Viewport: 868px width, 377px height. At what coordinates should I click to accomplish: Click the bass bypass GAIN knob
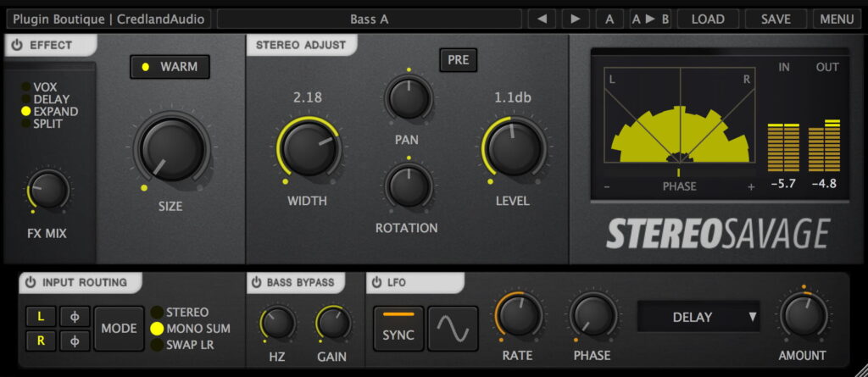click(334, 322)
